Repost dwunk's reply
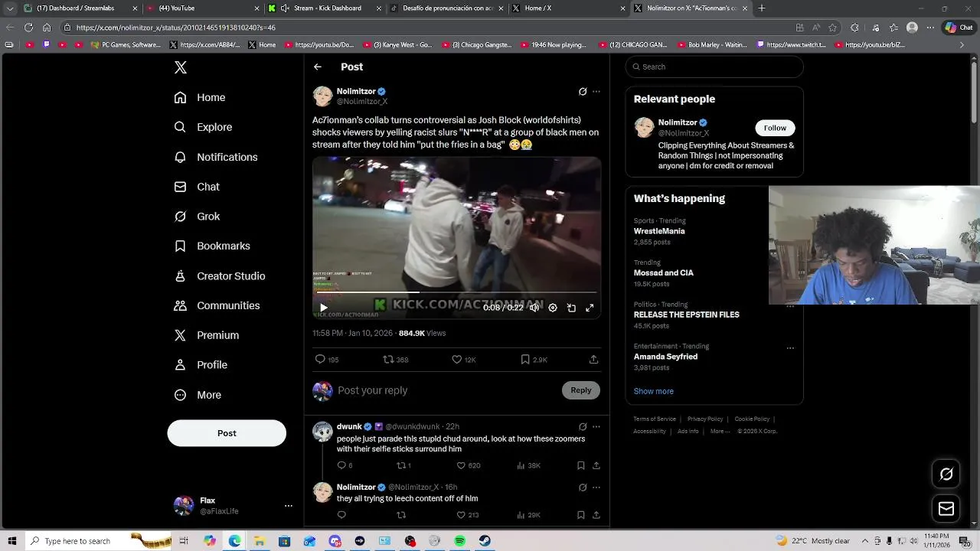 pyautogui.click(x=403, y=465)
